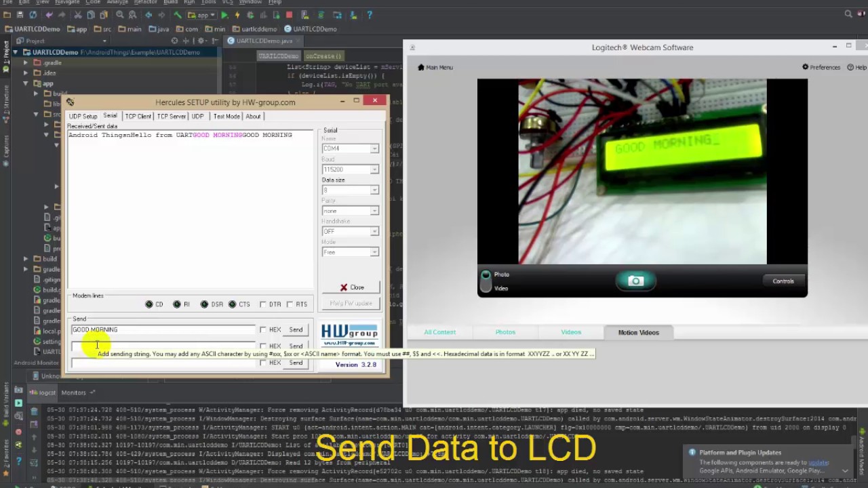Click the search icon in Android Studio top right

pyautogui.click(x=848, y=14)
